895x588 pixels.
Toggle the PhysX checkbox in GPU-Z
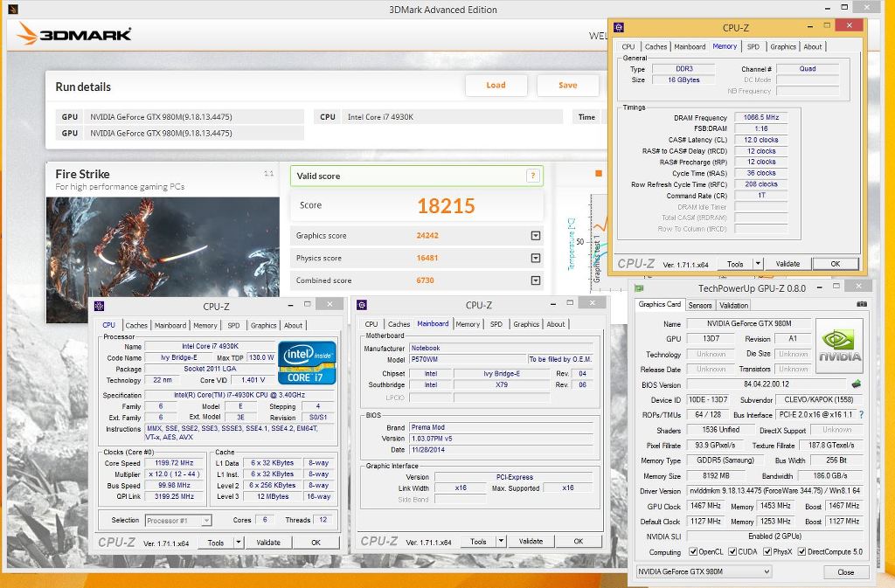(x=767, y=551)
